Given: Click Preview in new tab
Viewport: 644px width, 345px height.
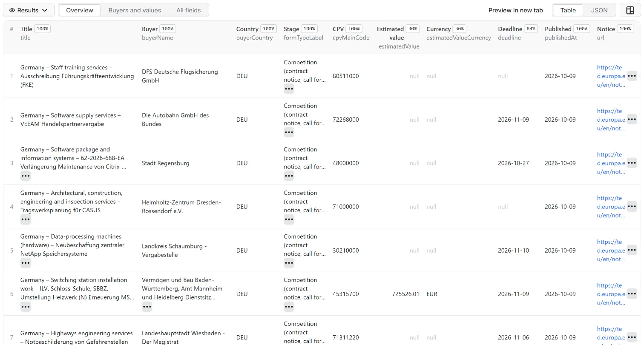Looking at the screenshot, I should [x=515, y=10].
